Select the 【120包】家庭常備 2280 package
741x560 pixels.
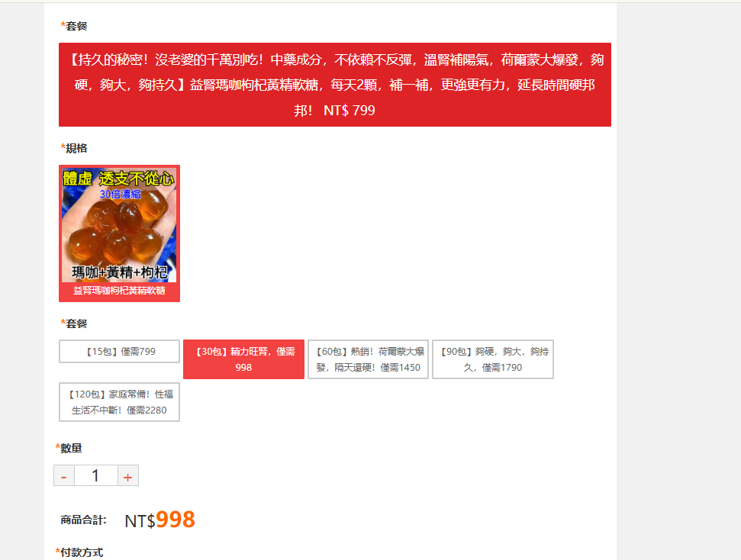tap(119, 402)
